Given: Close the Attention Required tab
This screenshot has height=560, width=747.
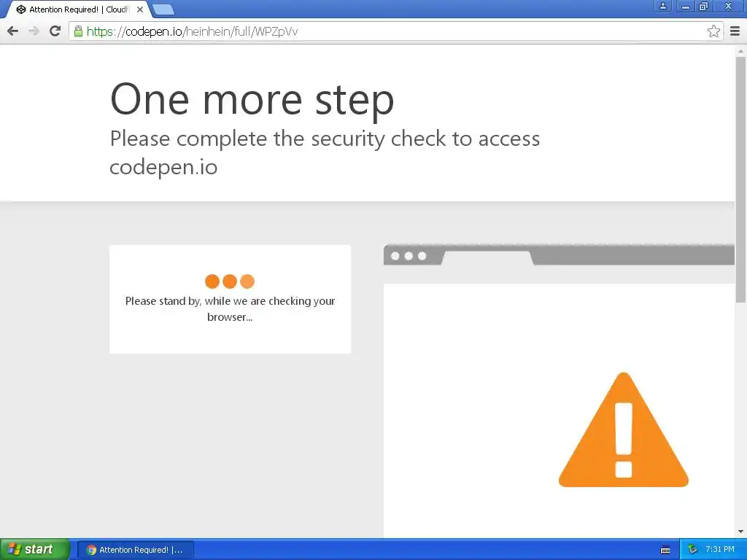Looking at the screenshot, I should (x=140, y=9).
